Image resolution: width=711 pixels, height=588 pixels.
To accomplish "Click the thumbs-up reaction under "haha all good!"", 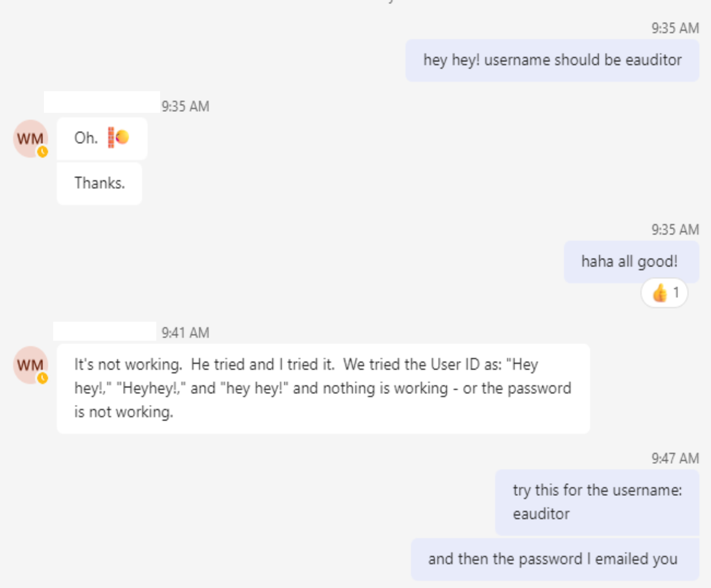I will tap(659, 293).
